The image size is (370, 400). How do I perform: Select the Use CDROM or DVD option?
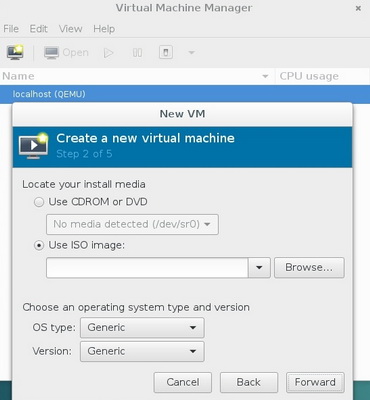(x=91, y=202)
